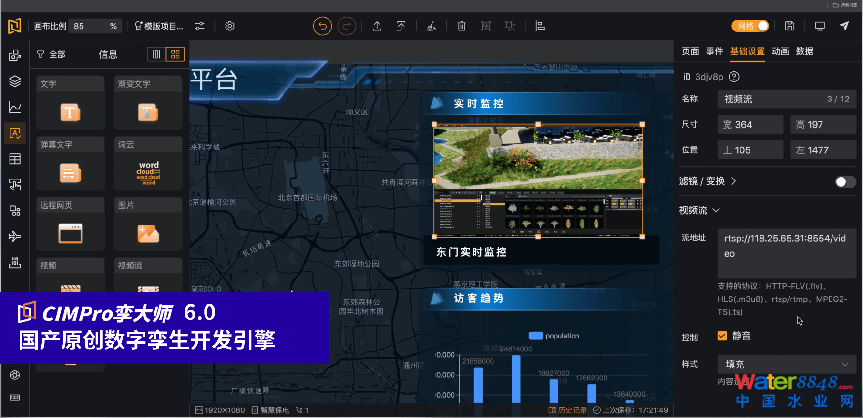
Task: Click the 流地址 stream URL field
Action: click(x=786, y=250)
